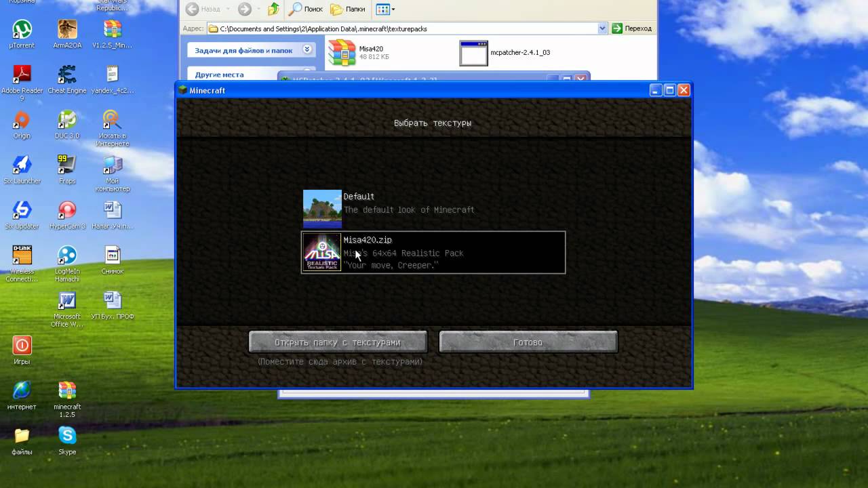Open the D-Link Wireless Connection shortcut
Image resolution: width=868 pixels, height=488 pixels.
[22, 264]
